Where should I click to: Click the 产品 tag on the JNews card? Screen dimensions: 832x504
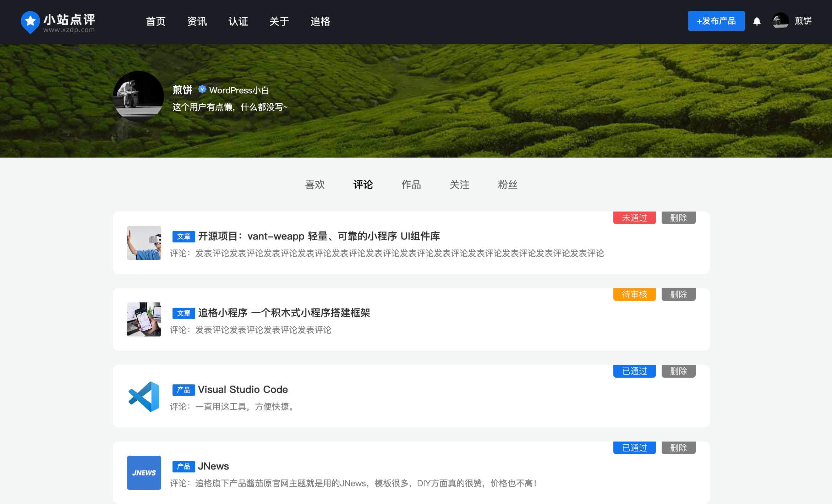(184, 466)
